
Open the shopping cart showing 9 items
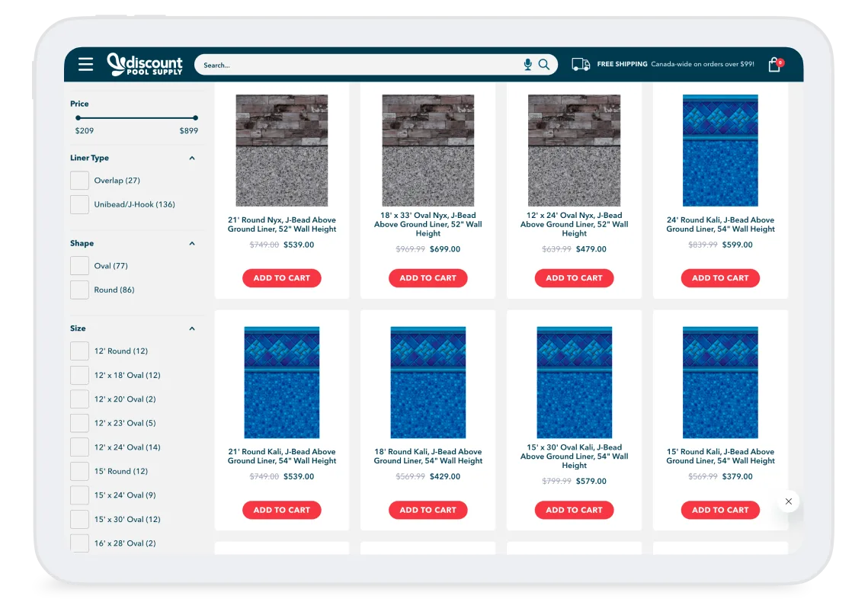click(x=774, y=64)
